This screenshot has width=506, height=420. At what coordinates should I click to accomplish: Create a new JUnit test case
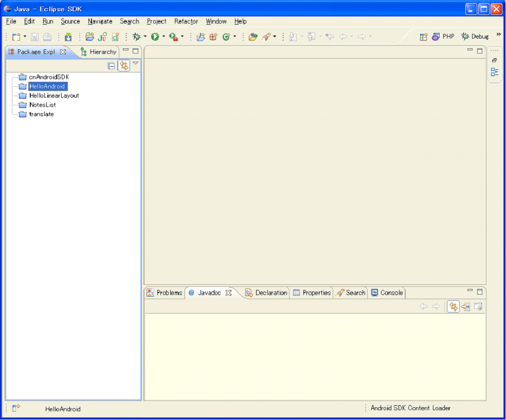coord(102,37)
